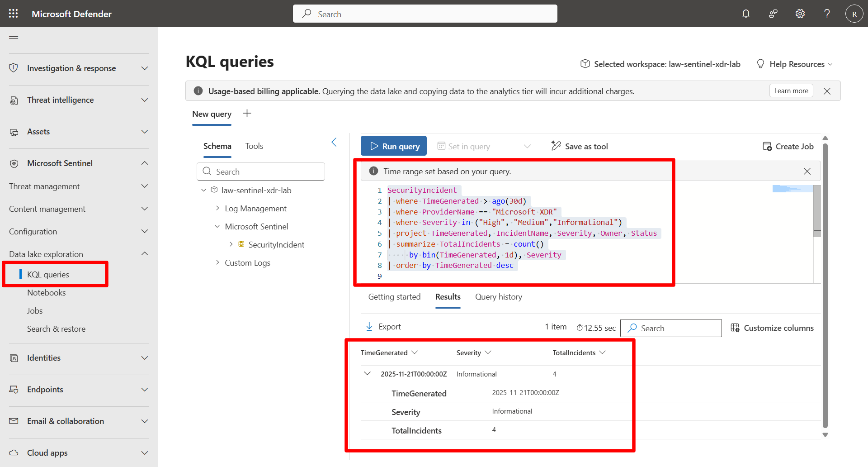Expand Content management submenu
Image resolution: width=868 pixels, height=467 pixels.
pos(145,209)
